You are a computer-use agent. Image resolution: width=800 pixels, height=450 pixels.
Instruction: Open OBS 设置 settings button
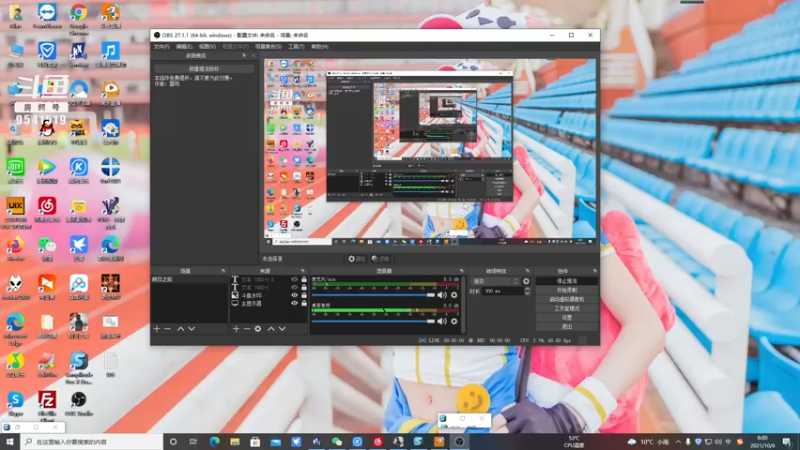click(566, 317)
